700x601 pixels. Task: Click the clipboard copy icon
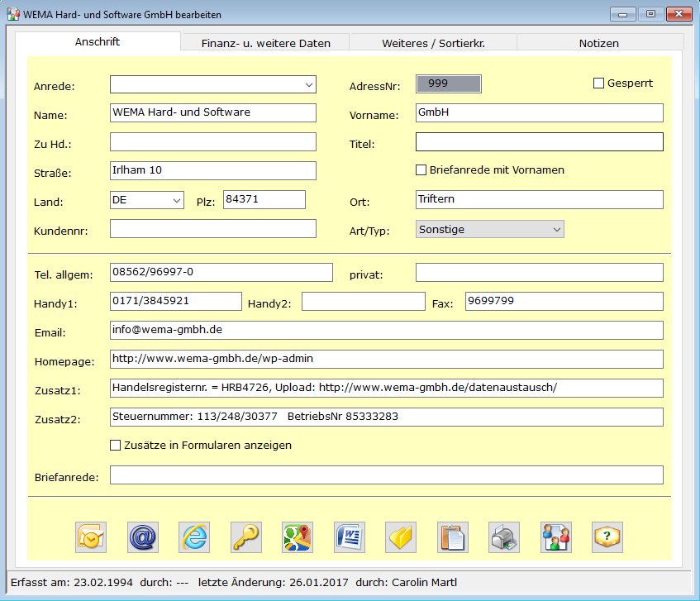click(x=452, y=537)
